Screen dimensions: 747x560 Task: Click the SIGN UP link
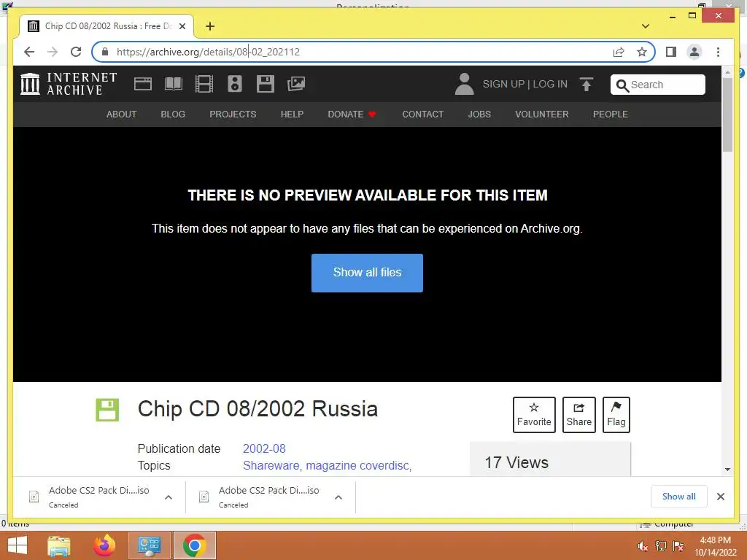[503, 84]
